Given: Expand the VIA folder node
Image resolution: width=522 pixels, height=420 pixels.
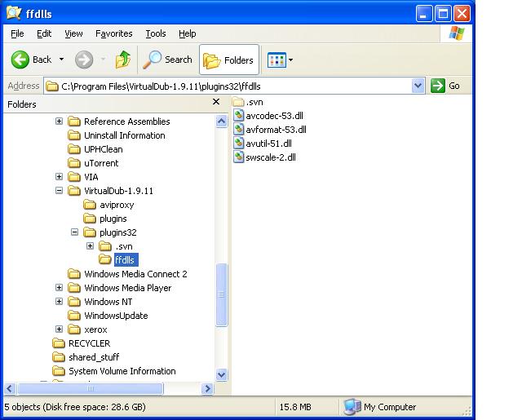Looking at the screenshot, I should 60,177.
